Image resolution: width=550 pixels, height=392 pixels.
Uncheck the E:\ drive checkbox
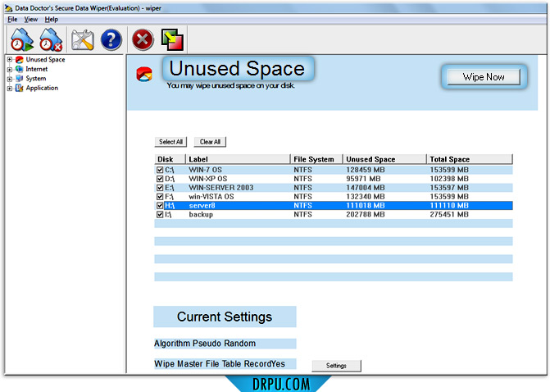(x=160, y=188)
